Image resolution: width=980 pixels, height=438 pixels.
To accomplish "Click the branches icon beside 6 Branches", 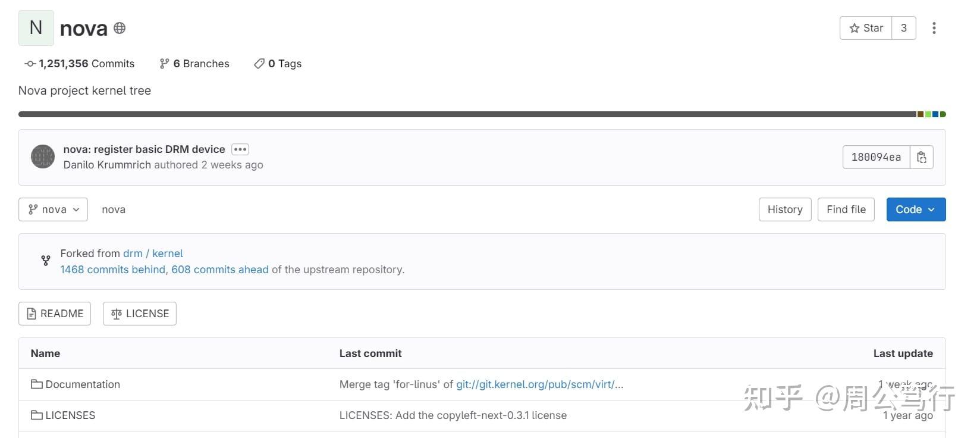I will point(164,64).
